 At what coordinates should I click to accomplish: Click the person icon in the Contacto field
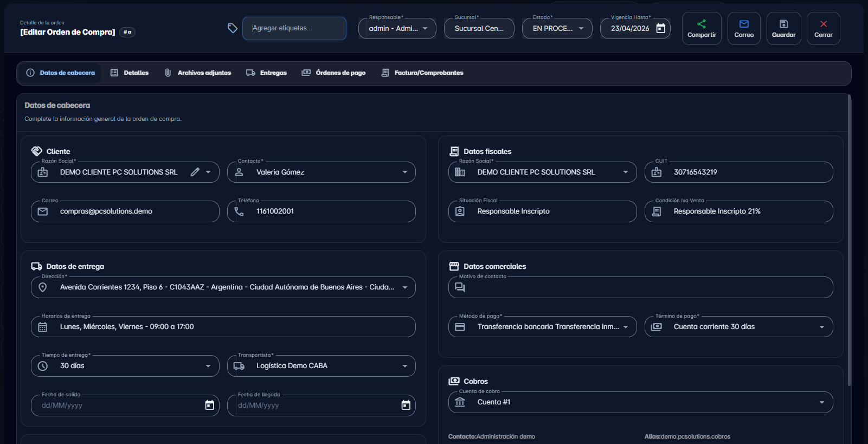[x=239, y=172]
